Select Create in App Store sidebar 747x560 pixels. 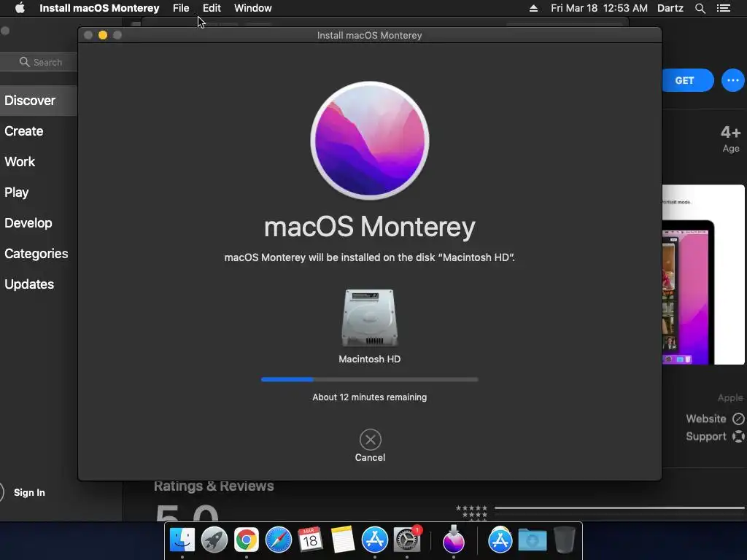pyautogui.click(x=24, y=131)
